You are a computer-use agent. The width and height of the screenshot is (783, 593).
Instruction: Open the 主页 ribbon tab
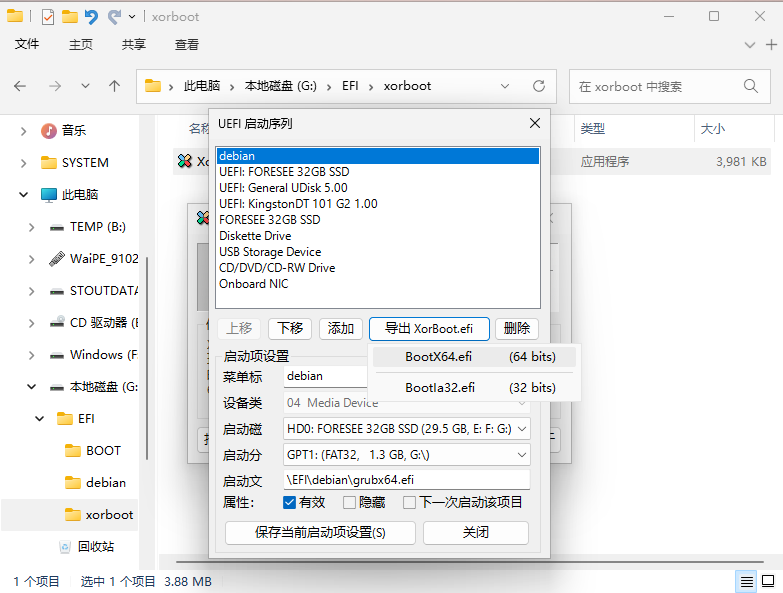(x=80, y=44)
